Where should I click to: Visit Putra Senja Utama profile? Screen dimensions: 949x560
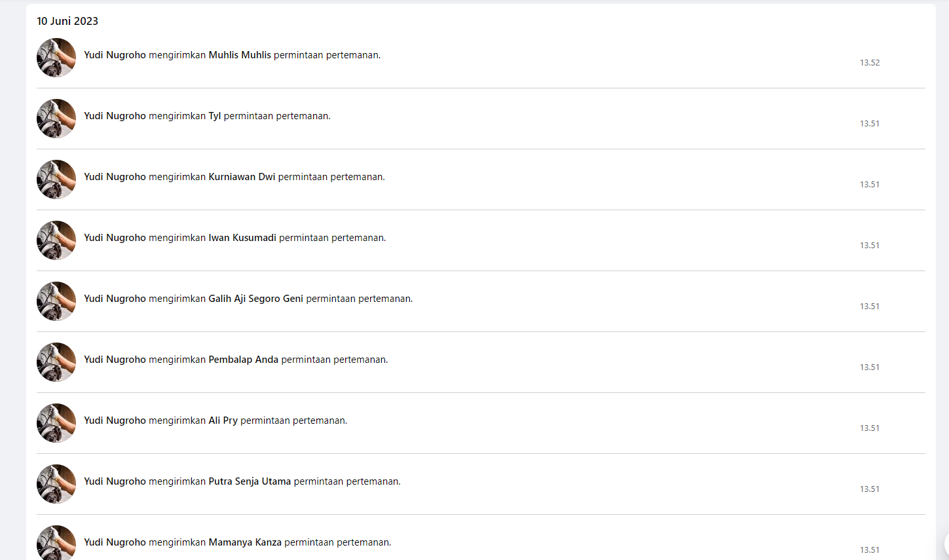[250, 481]
